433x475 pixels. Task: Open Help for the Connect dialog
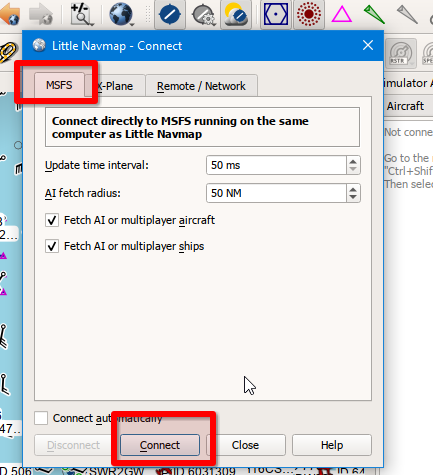pyautogui.click(x=332, y=445)
